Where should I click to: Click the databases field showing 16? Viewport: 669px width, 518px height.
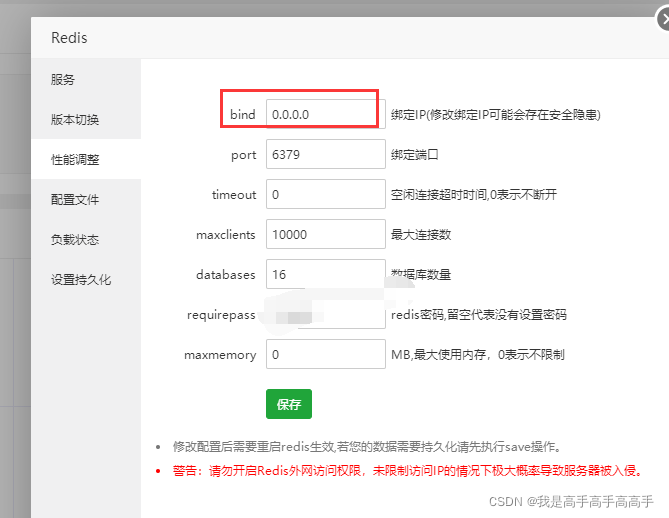[326, 274]
